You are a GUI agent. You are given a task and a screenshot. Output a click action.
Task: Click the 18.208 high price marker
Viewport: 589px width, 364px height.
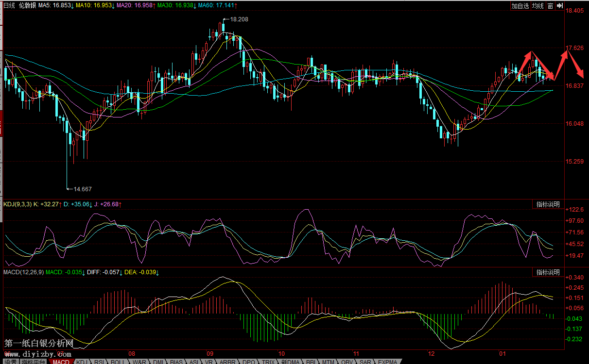(x=239, y=19)
